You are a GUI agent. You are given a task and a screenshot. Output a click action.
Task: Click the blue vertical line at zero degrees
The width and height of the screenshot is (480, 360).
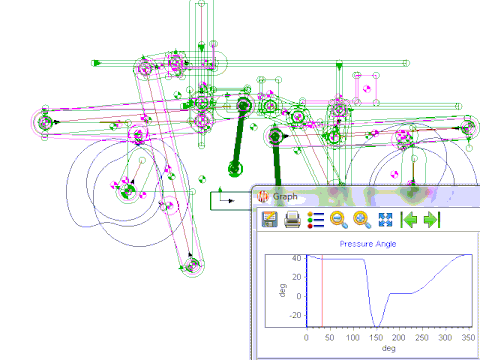point(307,291)
